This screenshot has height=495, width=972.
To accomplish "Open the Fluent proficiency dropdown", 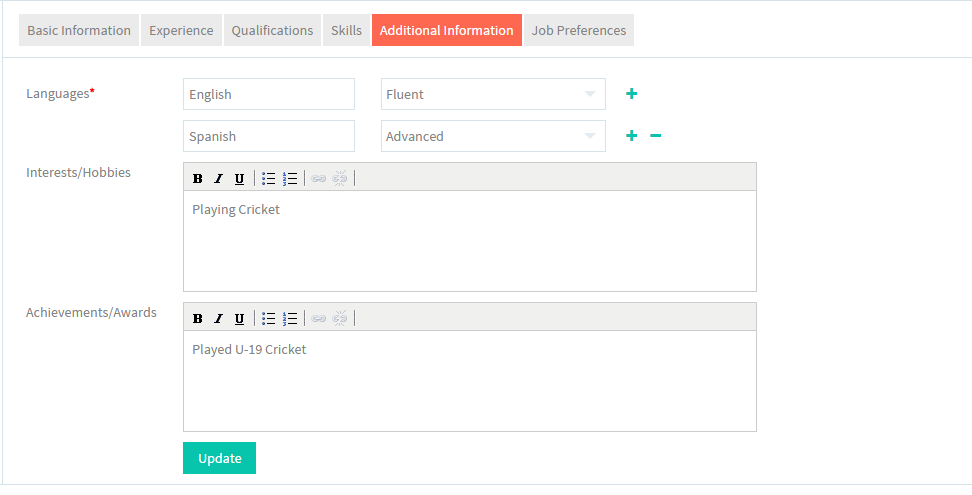I will coord(493,94).
